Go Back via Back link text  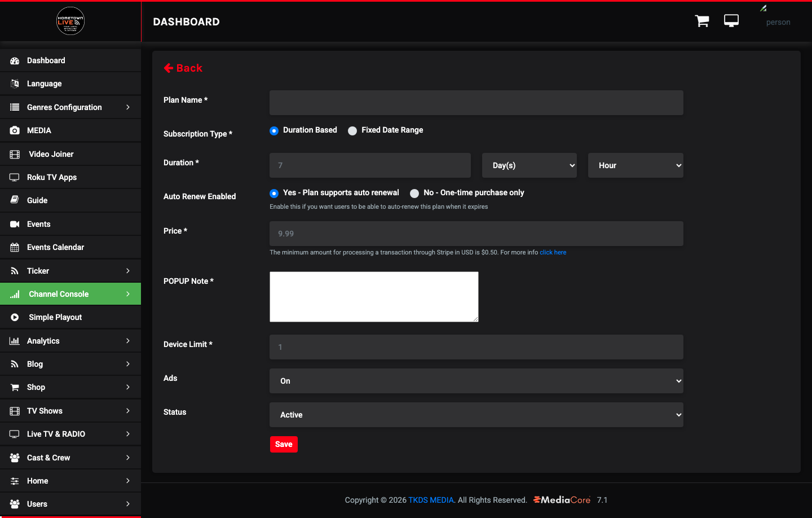coord(189,68)
